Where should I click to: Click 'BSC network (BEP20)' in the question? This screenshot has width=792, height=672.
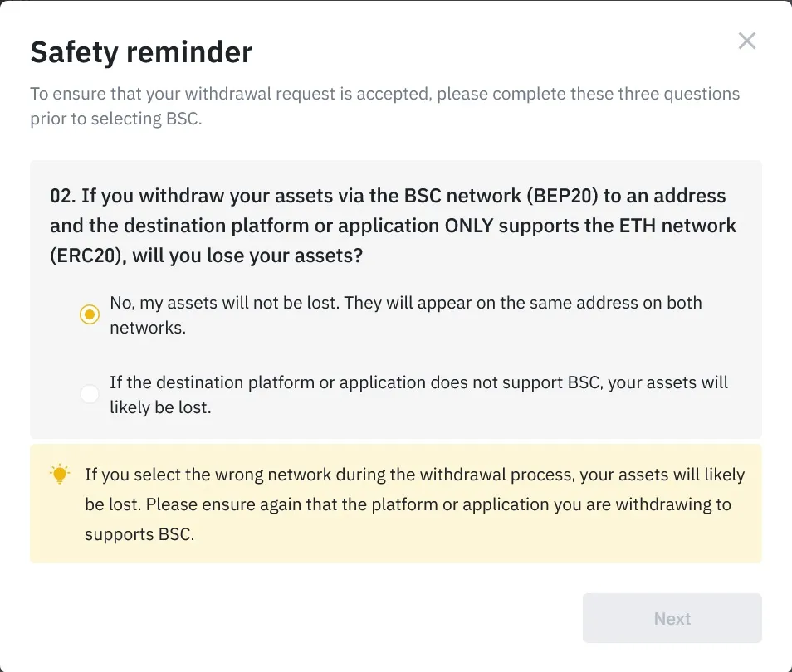pos(501,196)
